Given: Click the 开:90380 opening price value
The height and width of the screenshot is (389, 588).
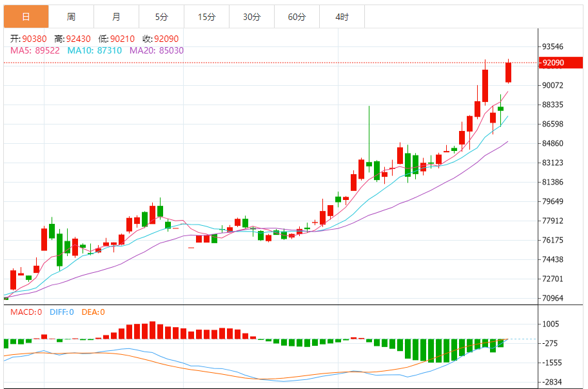Looking at the screenshot, I should pos(28,39).
